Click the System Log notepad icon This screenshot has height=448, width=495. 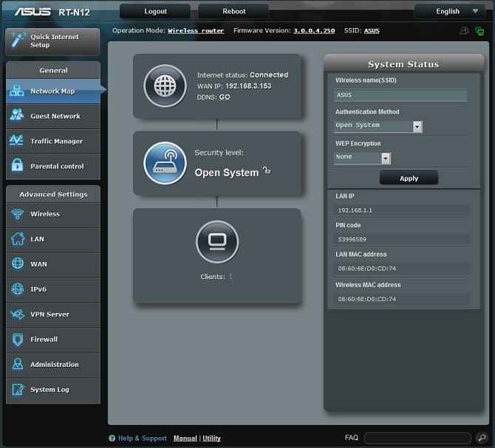coord(18,390)
